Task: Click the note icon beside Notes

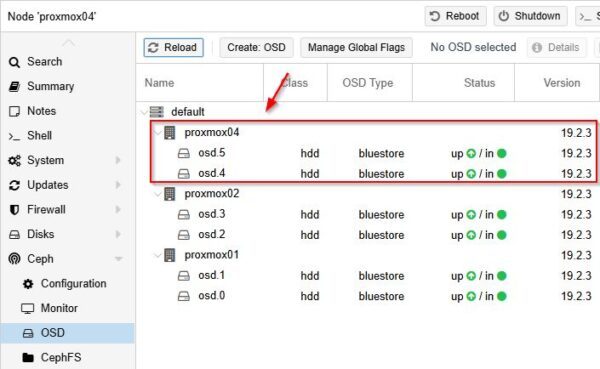Action: pyautogui.click(x=14, y=111)
